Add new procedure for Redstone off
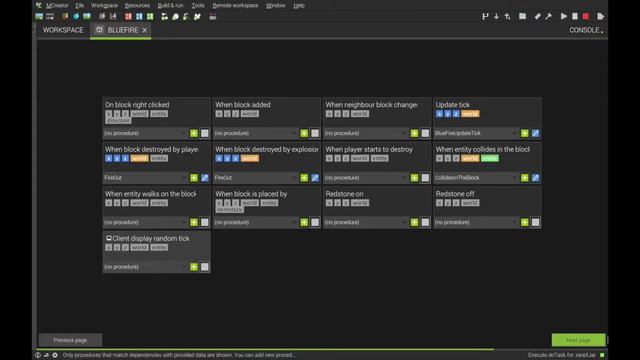This screenshot has width=640, height=360. [524, 222]
